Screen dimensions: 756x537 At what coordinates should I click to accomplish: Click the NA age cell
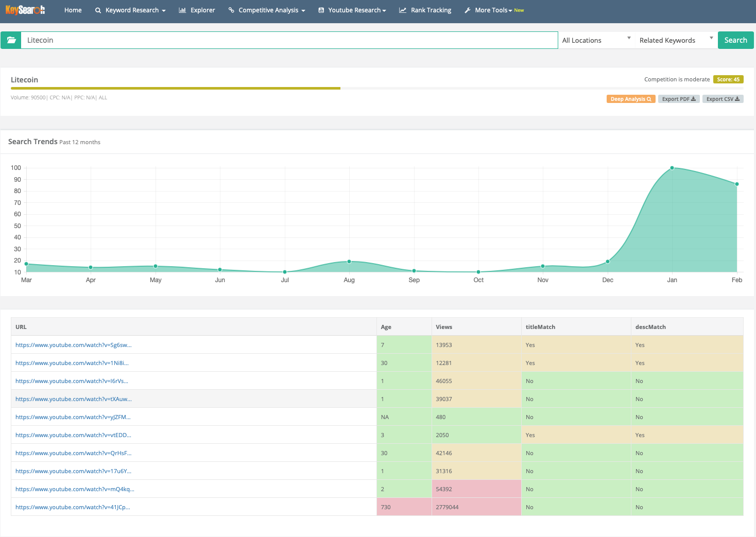404,417
